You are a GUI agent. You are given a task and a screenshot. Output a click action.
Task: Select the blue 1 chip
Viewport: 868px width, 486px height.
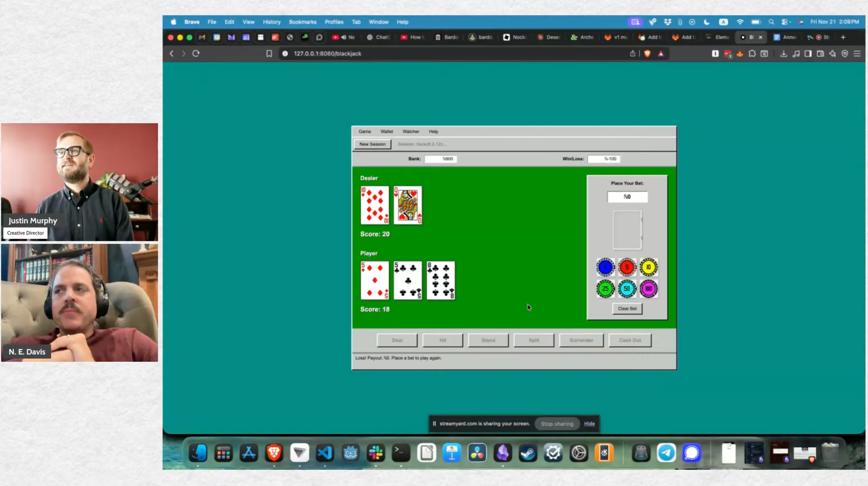click(605, 267)
